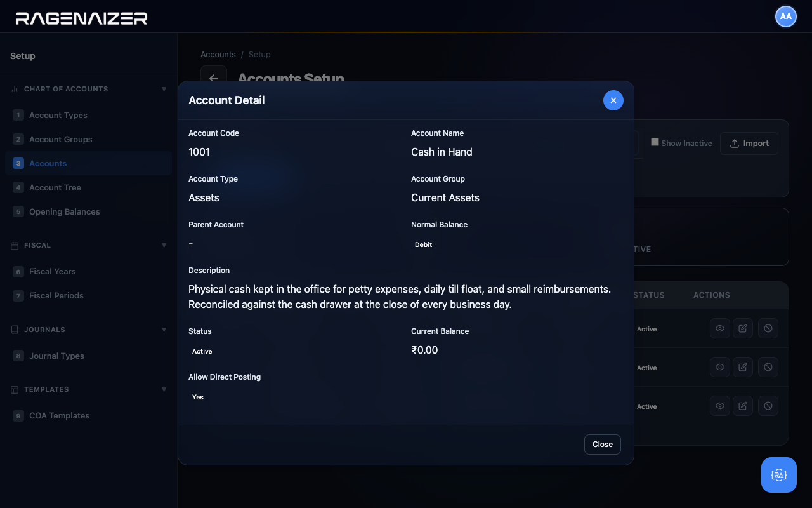View the first row's account (eye icon)
The width and height of the screenshot is (812, 508).
coord(720,328)
